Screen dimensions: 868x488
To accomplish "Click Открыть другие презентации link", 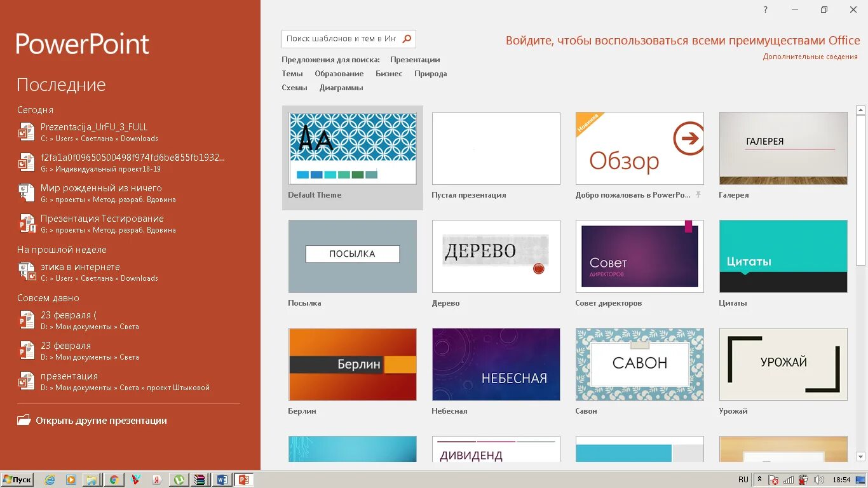I will click(101, 421).
